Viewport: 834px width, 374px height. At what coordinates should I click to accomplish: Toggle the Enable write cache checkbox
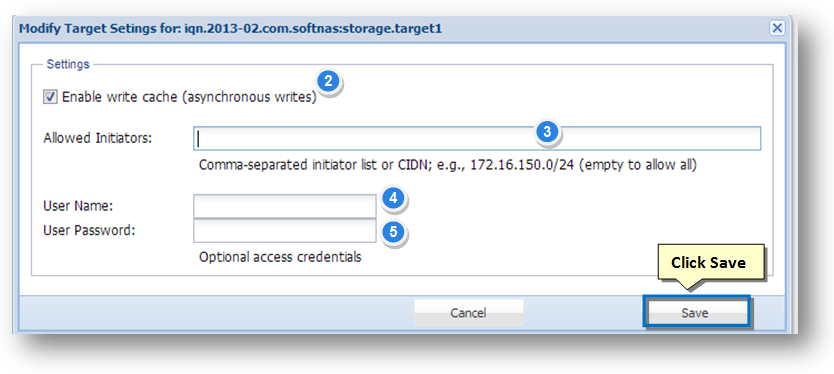pyautogui.click(x=50, y=97)
